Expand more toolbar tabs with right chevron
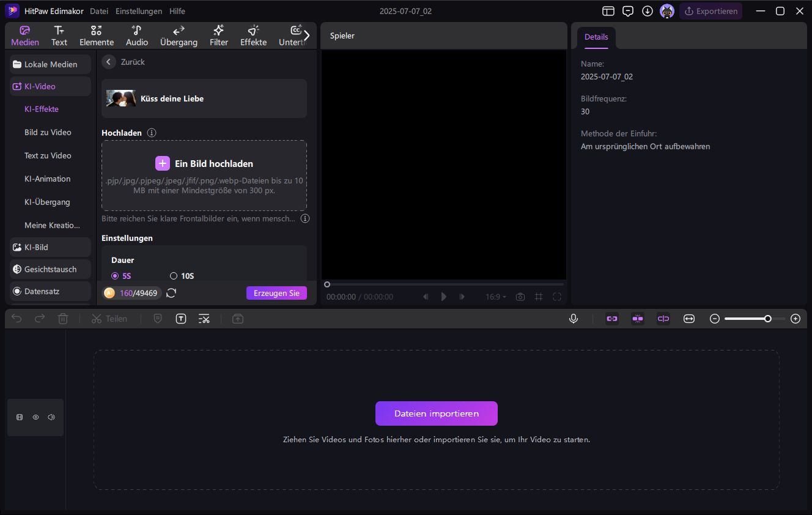 [x=307, y=35]
